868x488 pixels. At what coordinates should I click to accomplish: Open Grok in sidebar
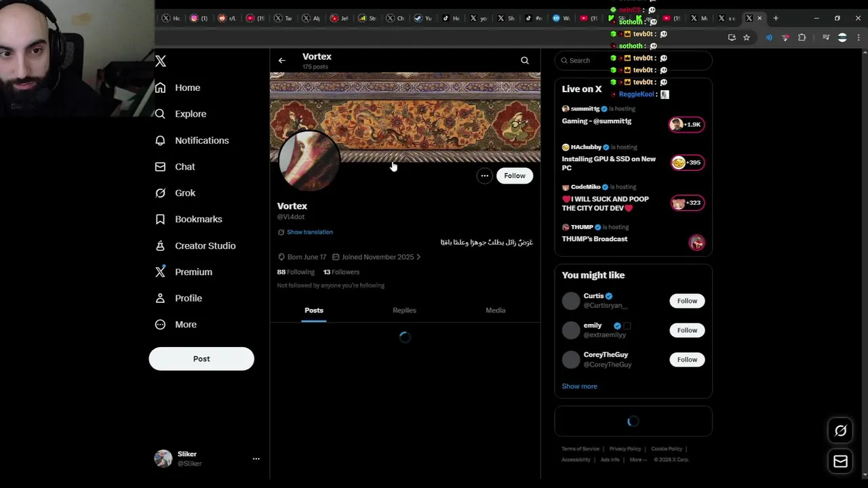click(175, 193)
